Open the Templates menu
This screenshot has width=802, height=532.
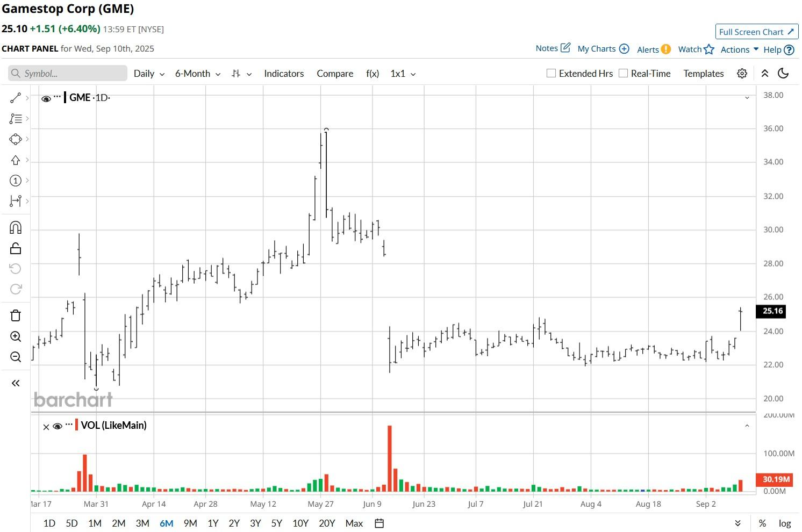point(704,74)
